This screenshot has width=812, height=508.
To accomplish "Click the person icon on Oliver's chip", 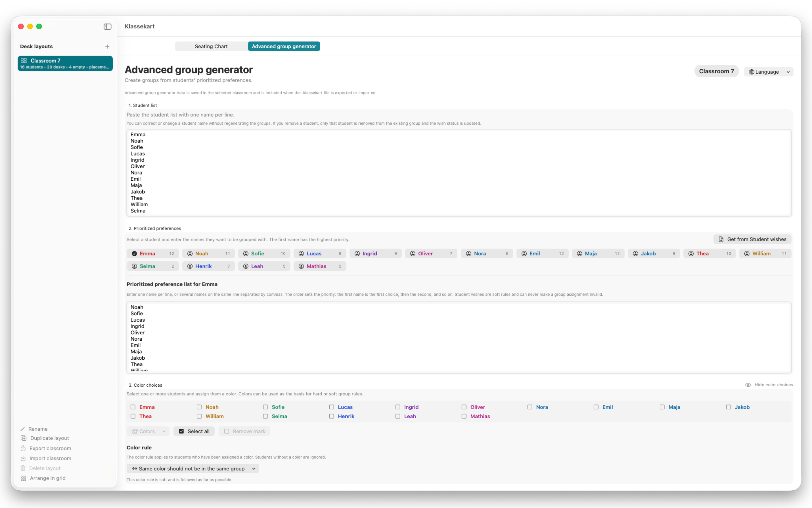I will 413,254.
